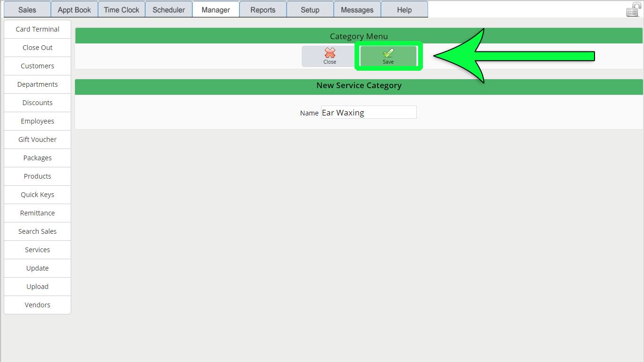Image resolution: width=644 pixels, height=362 pixels.
Task: Go to Departments in sidebar
Action: pos(37,84)
